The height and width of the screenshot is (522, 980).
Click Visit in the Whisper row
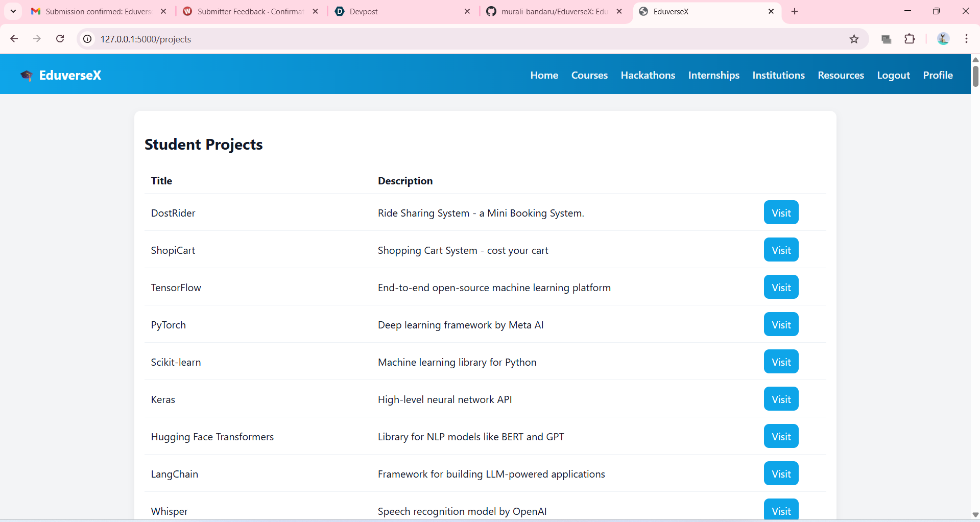[781, 510]
